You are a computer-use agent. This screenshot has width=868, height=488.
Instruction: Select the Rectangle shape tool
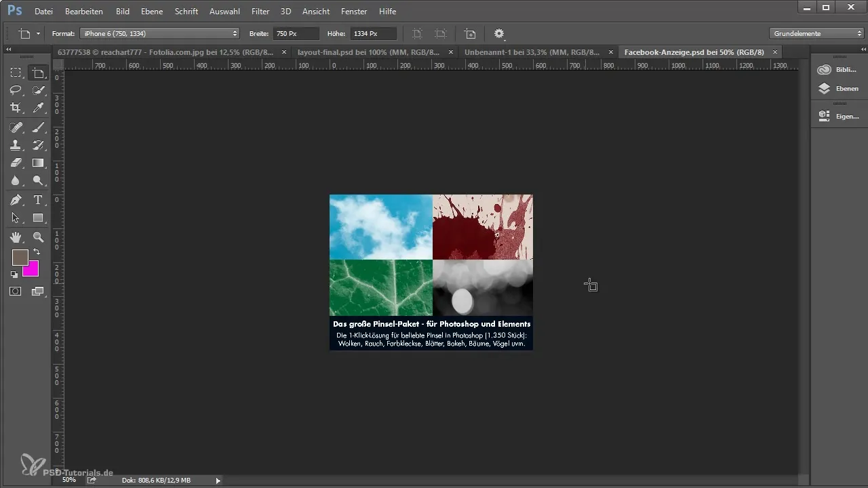point(39,218)
